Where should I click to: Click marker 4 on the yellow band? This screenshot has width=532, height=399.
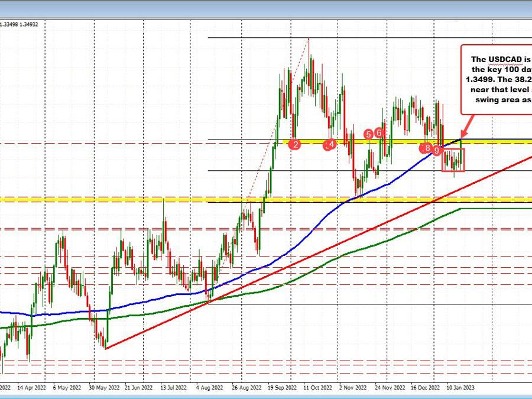pyautogui.click(x=330, y=144)
